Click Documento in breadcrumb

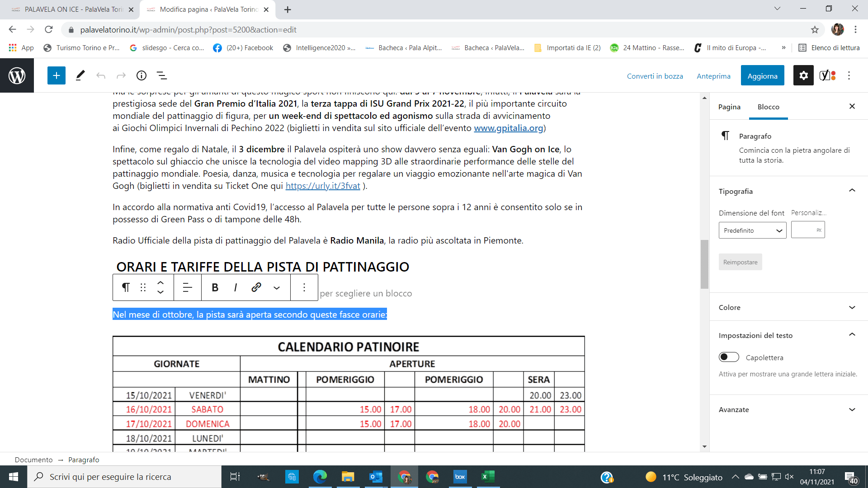pos(33,460)
